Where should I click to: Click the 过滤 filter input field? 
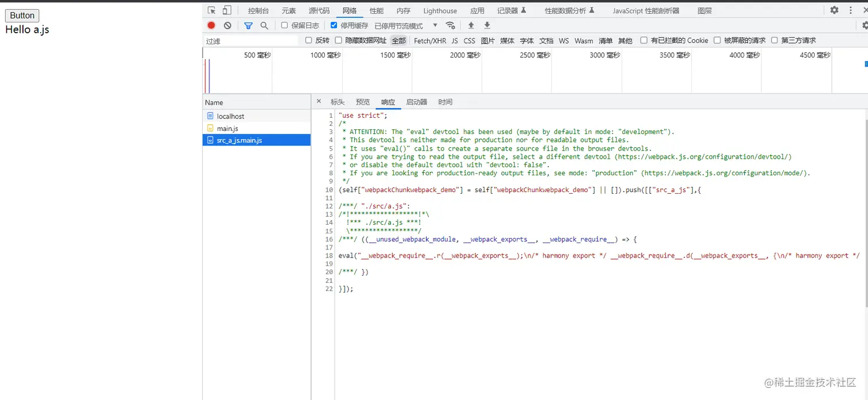(251, 41)
